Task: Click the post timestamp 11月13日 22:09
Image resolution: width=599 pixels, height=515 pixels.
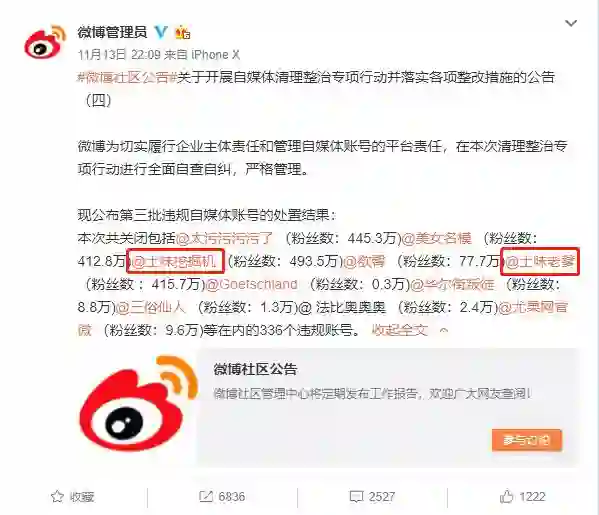Action: coord(119,55)
